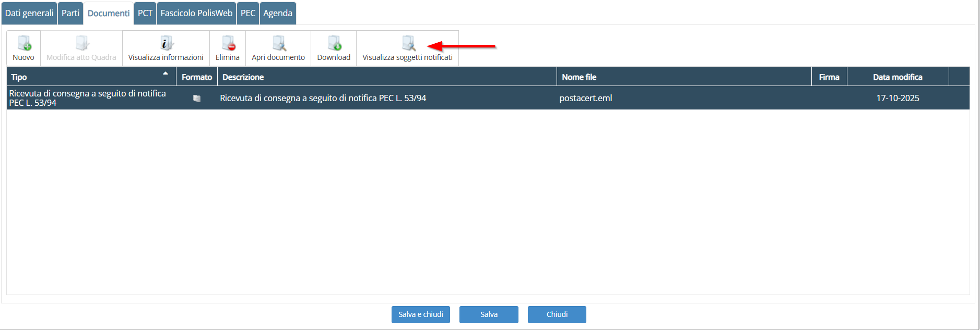
Task: Click the file format icon in row
Action: click(x=197, y=99)
